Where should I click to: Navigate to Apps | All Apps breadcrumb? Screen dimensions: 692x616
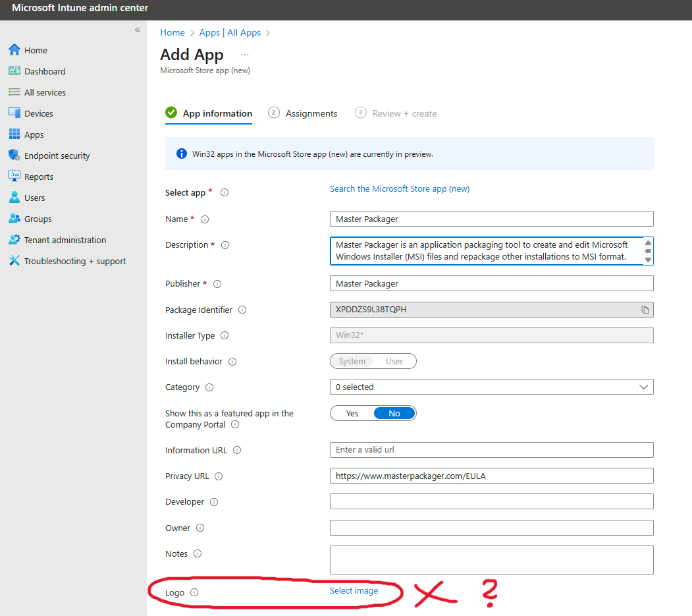point(230,33)
